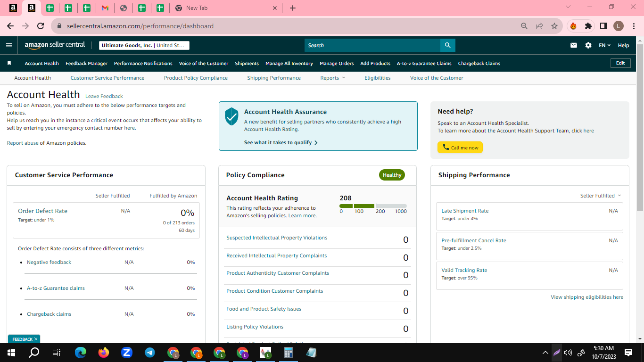Click the page vertical scrollbar
The width and height of the screenshot is (644, 362).
640,127
